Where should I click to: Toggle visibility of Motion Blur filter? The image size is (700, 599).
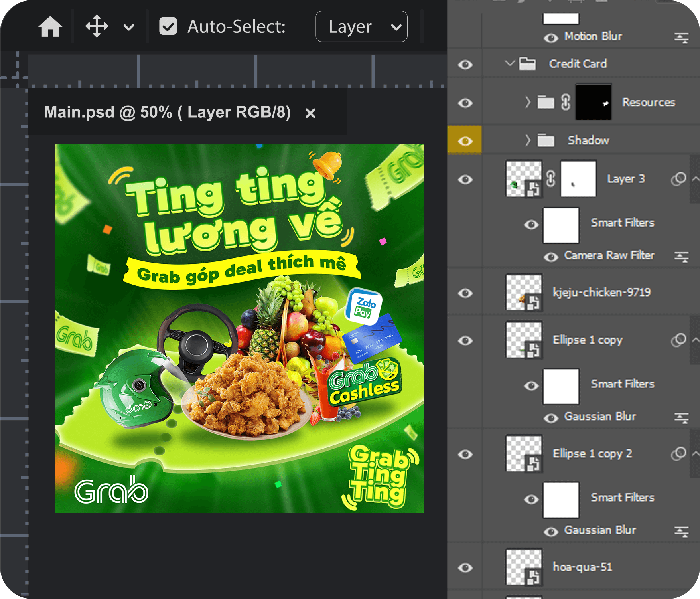tap(551, 38)
